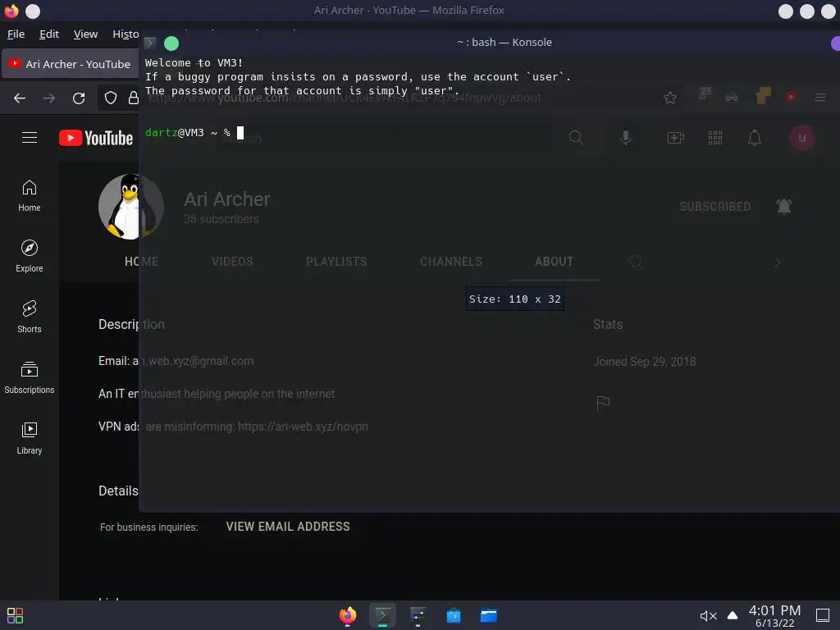This screenshot has height=630, width=840.
Task: Click VIEW EMAIL ADDRESS button
Action: pyautogui.click(x=288, y=527)
